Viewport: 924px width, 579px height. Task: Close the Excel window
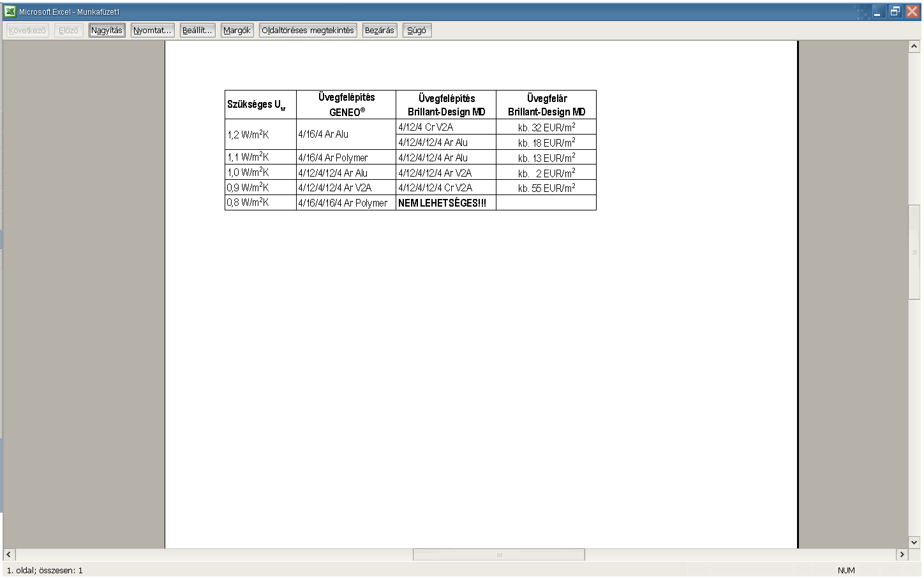click(913, 11)
